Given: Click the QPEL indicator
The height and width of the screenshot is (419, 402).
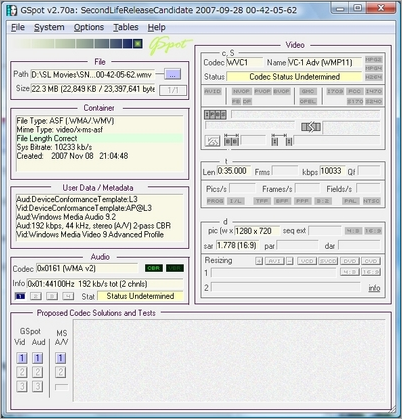Looking at the screenshot, I should 308,101.
